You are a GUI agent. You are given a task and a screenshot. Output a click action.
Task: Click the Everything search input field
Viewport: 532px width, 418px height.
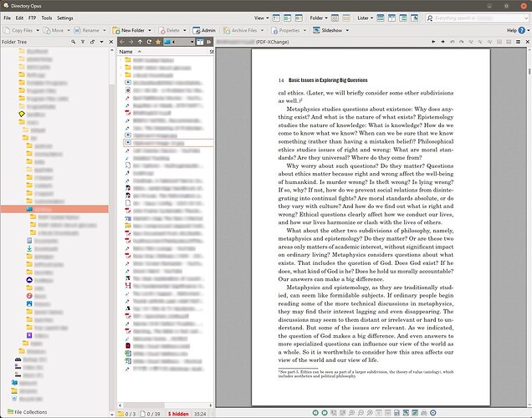point(478,18)
